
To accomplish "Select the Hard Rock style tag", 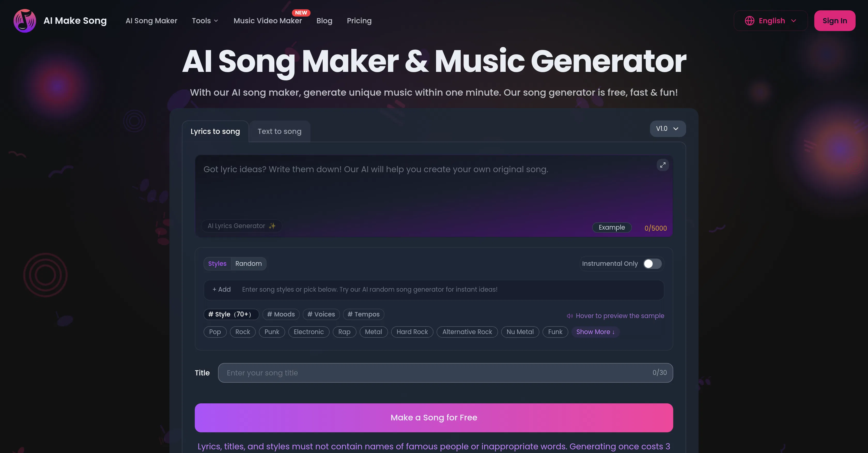I will (412, 332).
